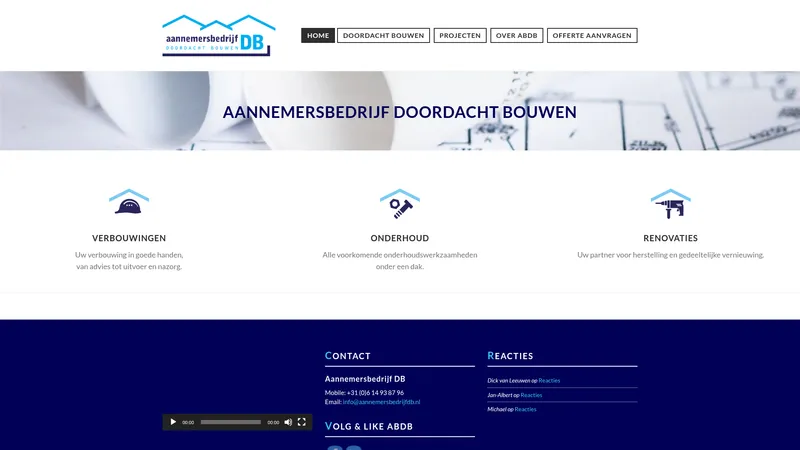Click the Aannemersbedrijf DB contact name
This screenshot has width=800, height=450.
click(x=365, y=379)
